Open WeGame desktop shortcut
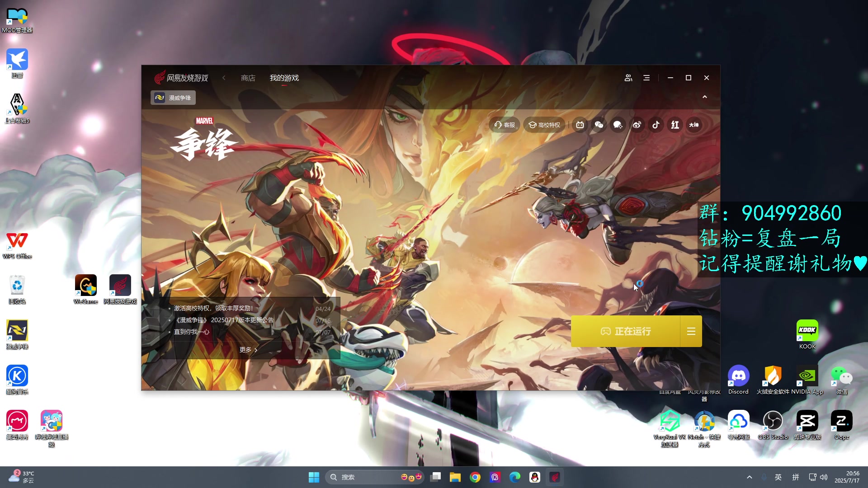Screen dimensions: 868x488 tap(86, 289)
